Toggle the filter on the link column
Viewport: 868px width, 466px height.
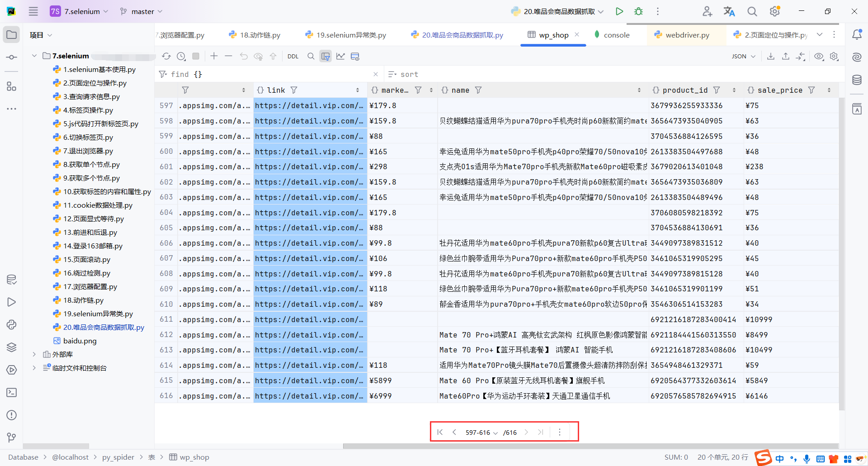pos(294,90)
